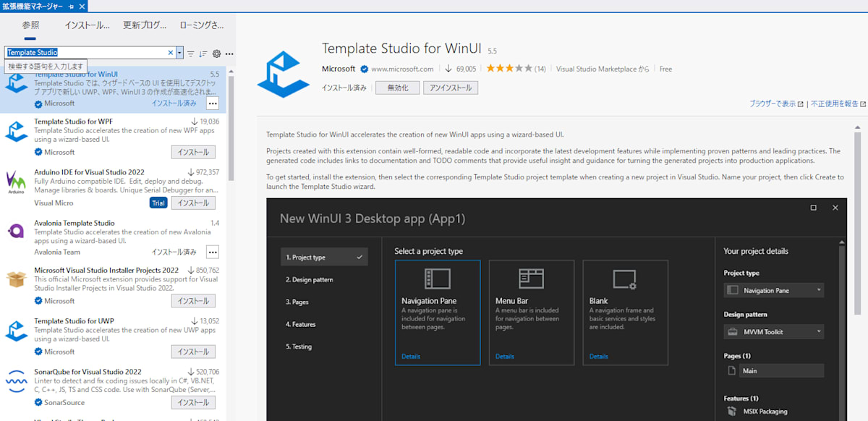Open the sort order icon
Image resolution: width=868 pixels, height=421 pixels.
click(203, 54)
